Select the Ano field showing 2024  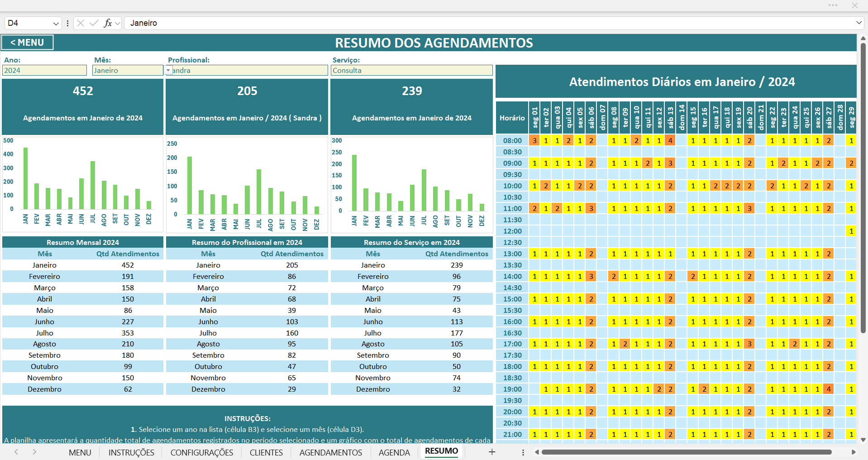[x=44, y=70]
